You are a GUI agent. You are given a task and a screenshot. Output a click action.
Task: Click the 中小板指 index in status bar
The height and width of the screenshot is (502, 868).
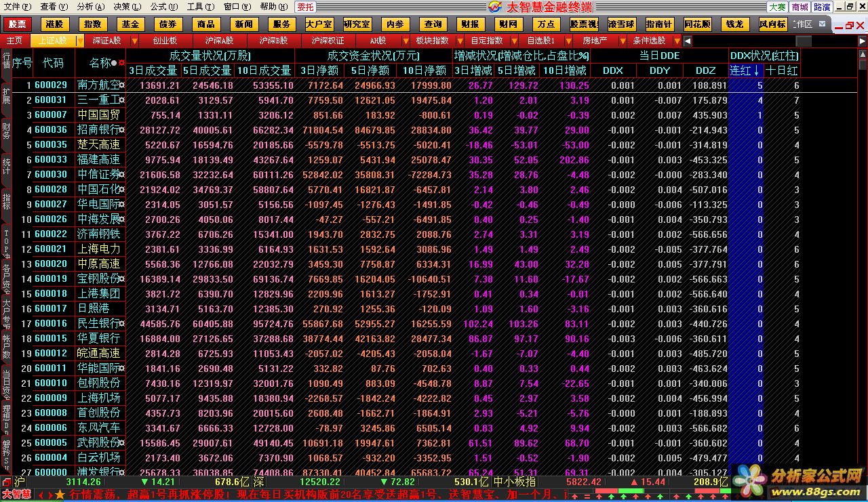point(515,482)
